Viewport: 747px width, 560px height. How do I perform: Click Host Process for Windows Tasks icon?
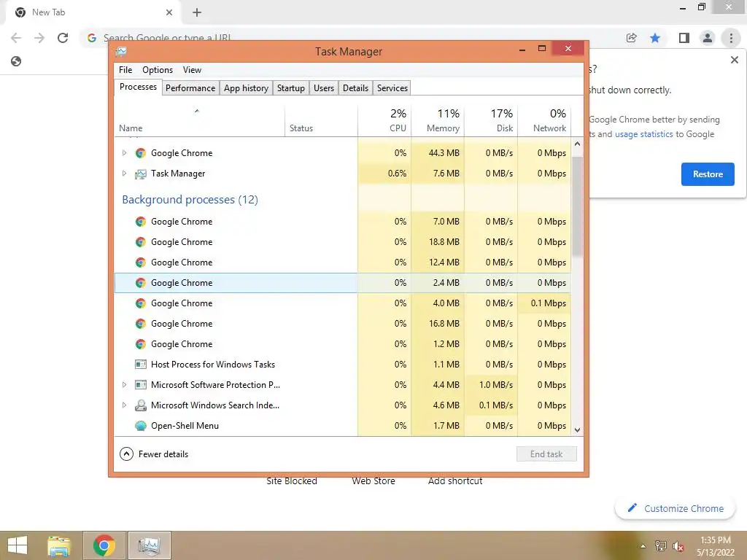tap(141, 365)
